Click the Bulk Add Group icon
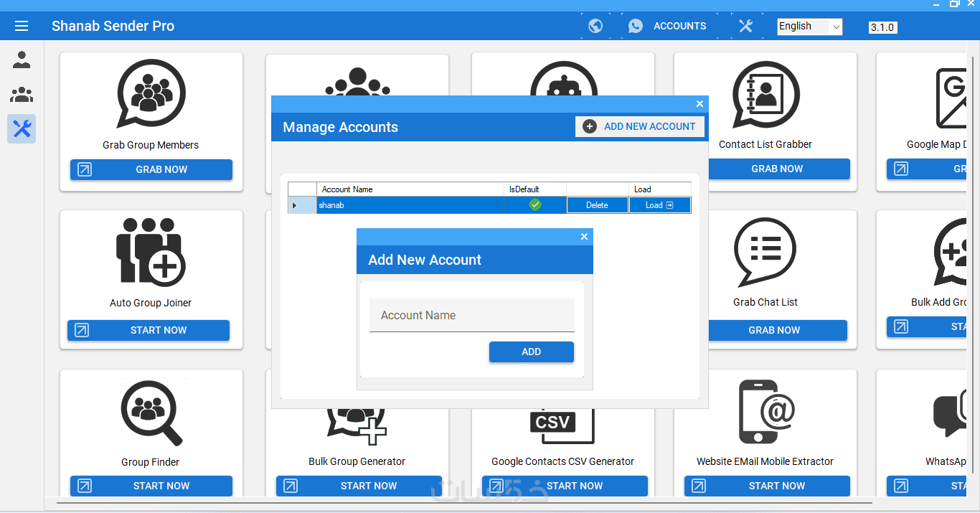This screenshot has width=980, height=513. 951,252
